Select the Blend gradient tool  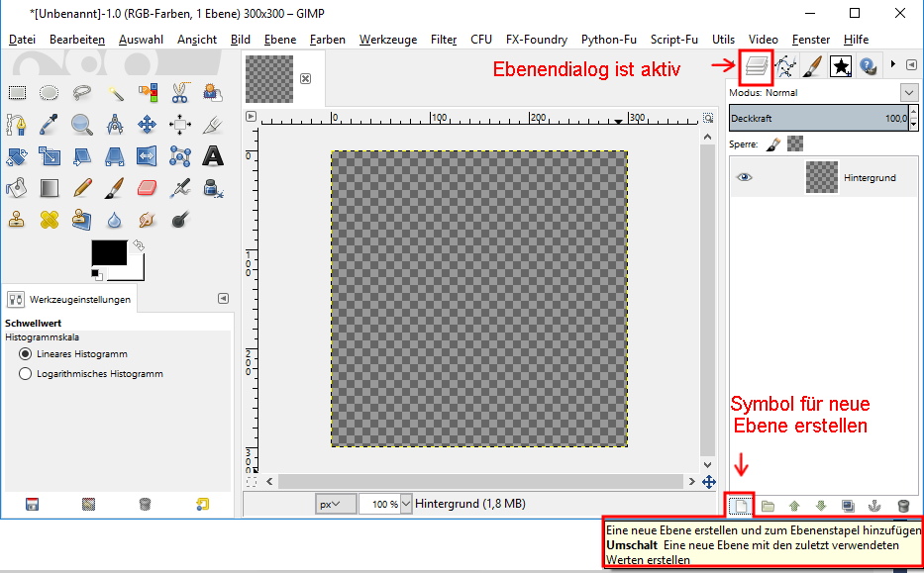click(x=49, y=188)
